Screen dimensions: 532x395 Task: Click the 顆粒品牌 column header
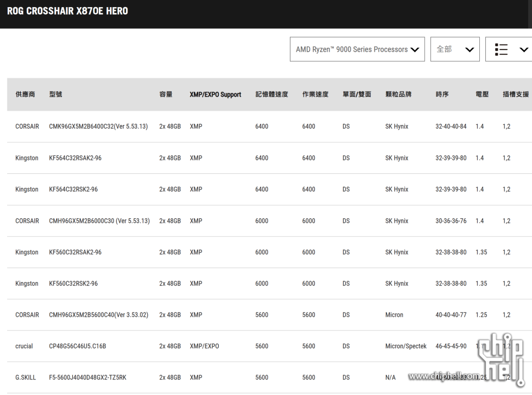click(x=398, y=94)
